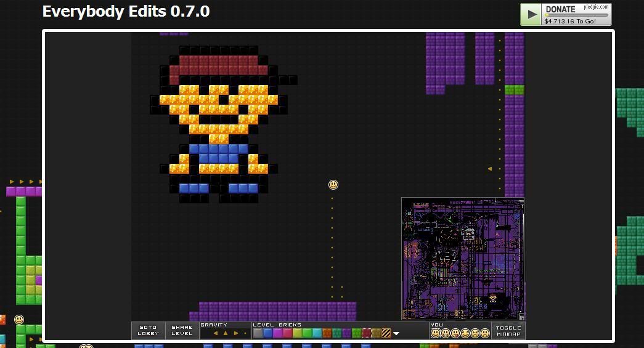
Task: Open the pledgie.com link
Action: pyautogui.click(x=596, y=7)
